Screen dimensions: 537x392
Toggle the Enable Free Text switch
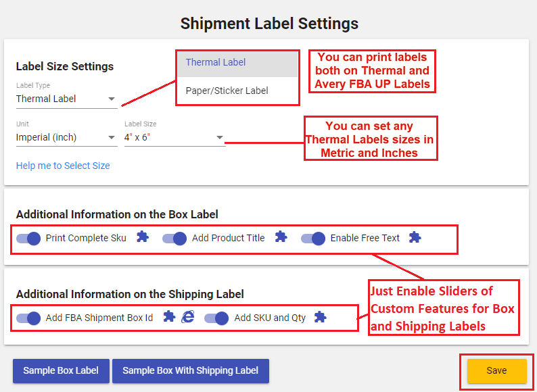pos(313,239)
